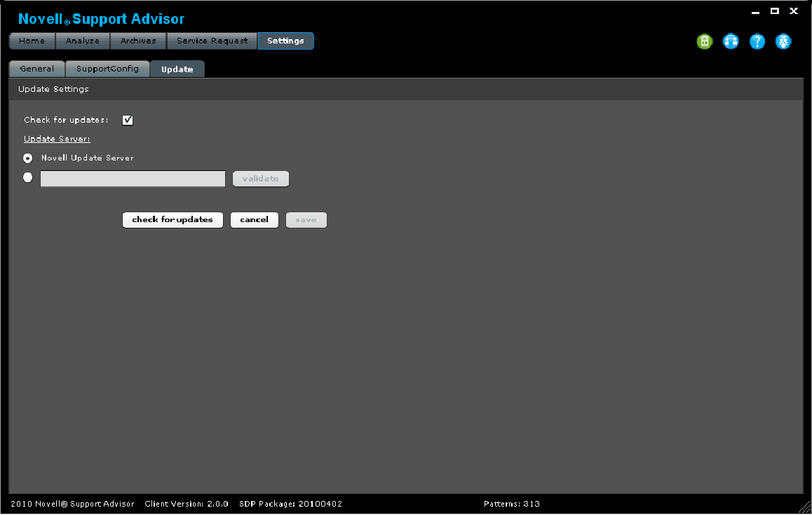Viewport: 812px width, 515px height.
Task: Click the validate button
Action: coord(260,179)
